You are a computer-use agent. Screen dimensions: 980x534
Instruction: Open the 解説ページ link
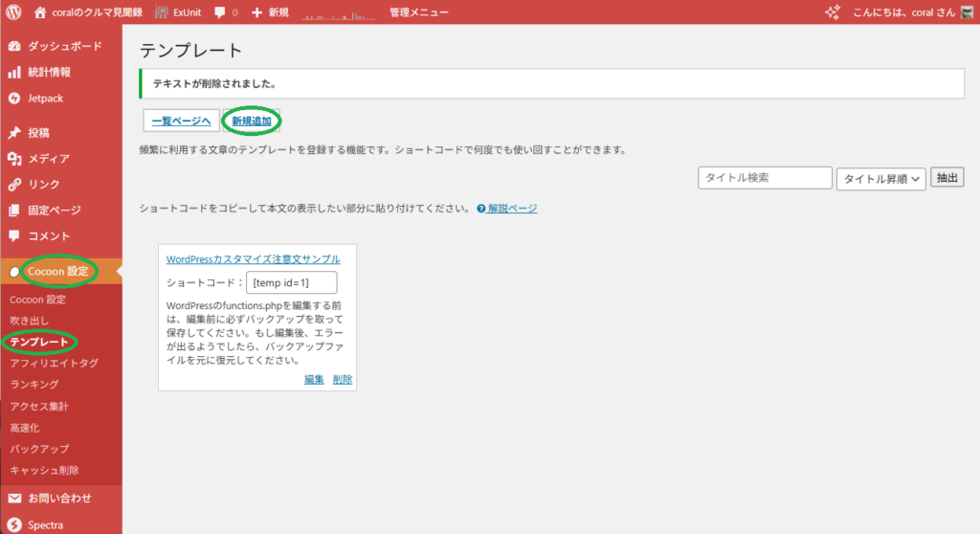[512, 209]
